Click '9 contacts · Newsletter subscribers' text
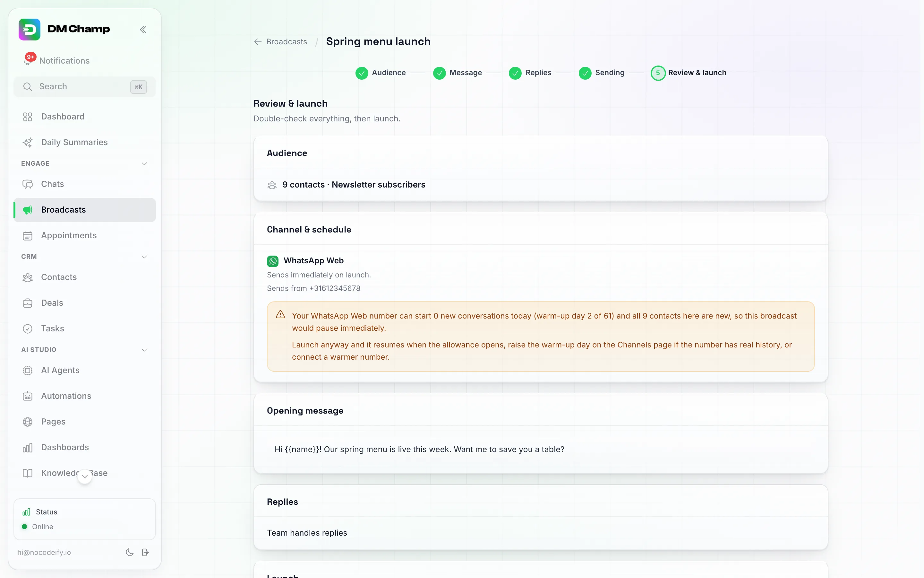Image resolution: width=924 pixels, height=578 pixels. coord(354,185)
